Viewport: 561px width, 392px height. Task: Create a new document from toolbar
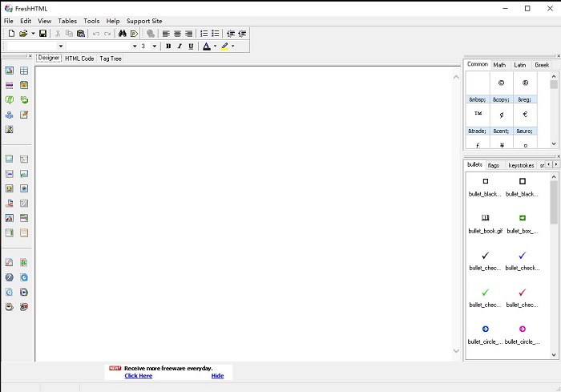[x=11, y=34]
